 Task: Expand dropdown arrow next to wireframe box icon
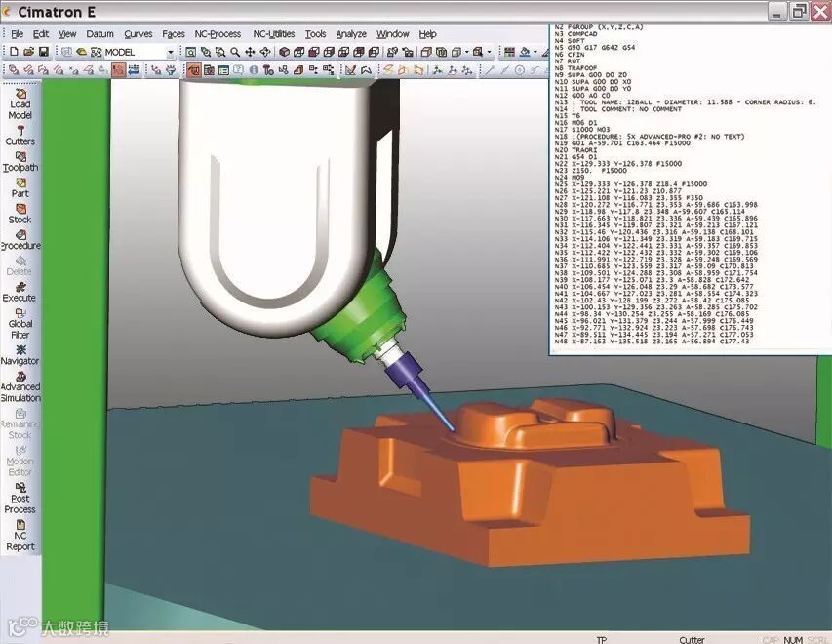pyautogui.click(x=466, y=52)
